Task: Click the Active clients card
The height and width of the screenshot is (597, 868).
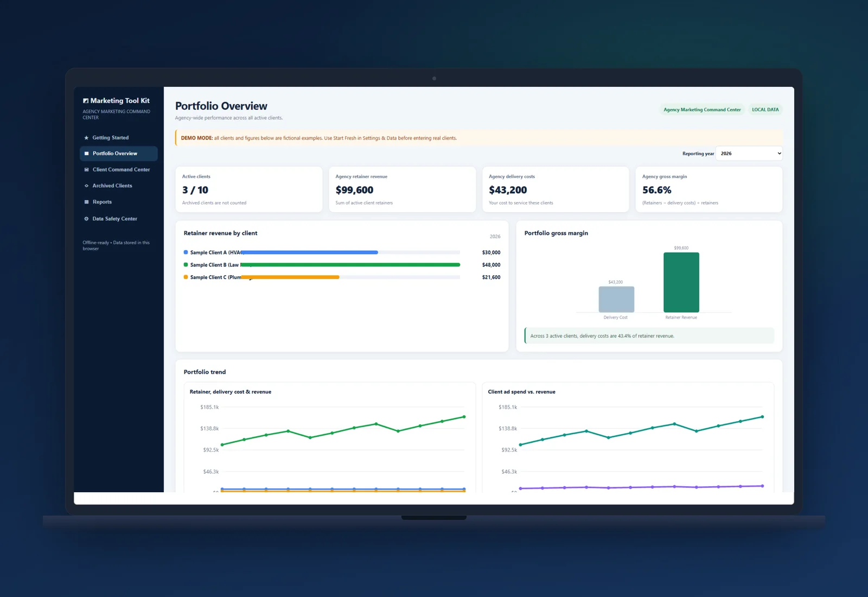Action: point(249,189)
